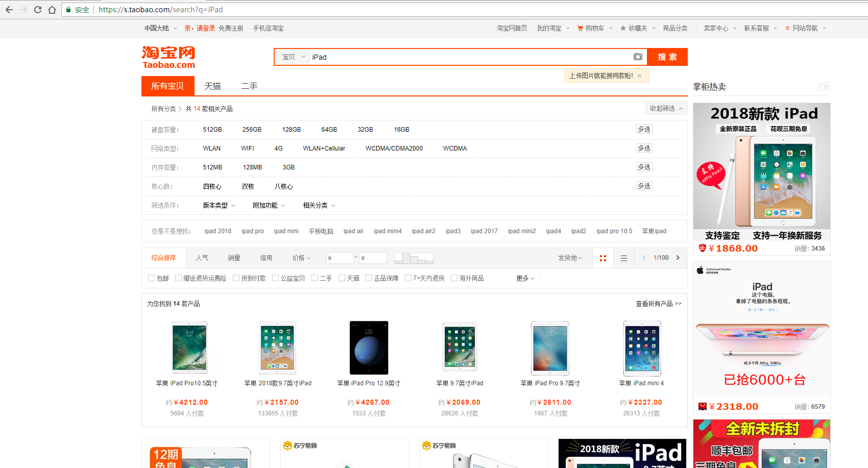Image resolution: width=868 pixels, height=468 pixels.
Task: Go to browser home icon
Action: coord(52,10)
